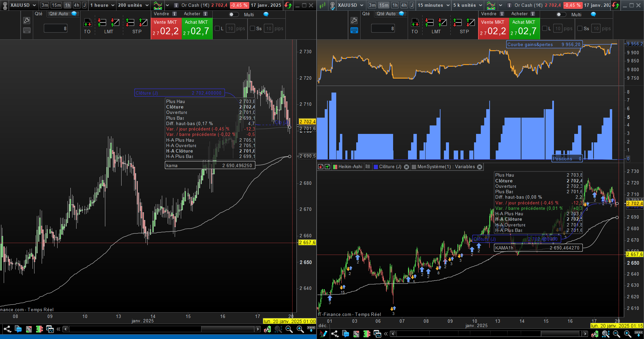
Task: Toggle Qté Auto in the left window
Action: tap(63, 14)
